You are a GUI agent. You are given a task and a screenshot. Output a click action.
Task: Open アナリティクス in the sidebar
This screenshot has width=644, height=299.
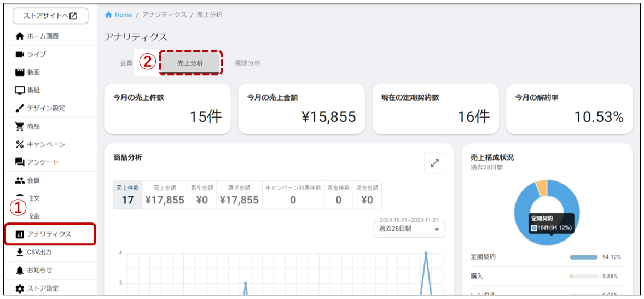[50, 234]
